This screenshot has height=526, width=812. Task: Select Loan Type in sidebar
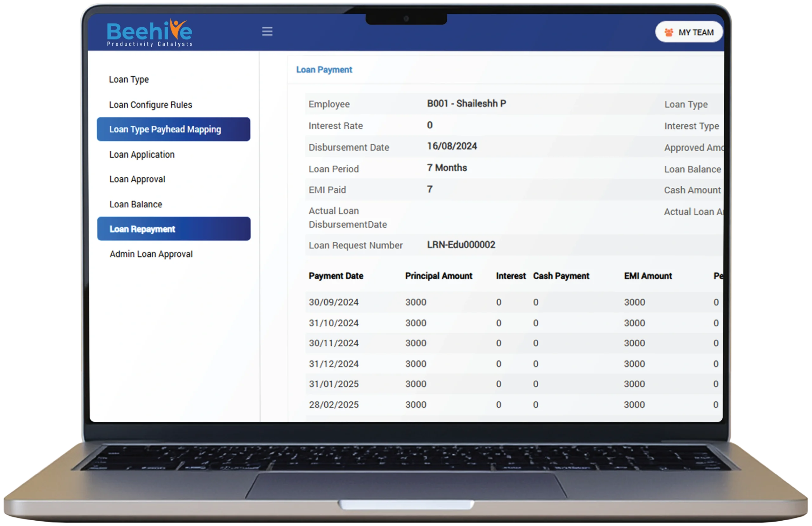point(129,80)
